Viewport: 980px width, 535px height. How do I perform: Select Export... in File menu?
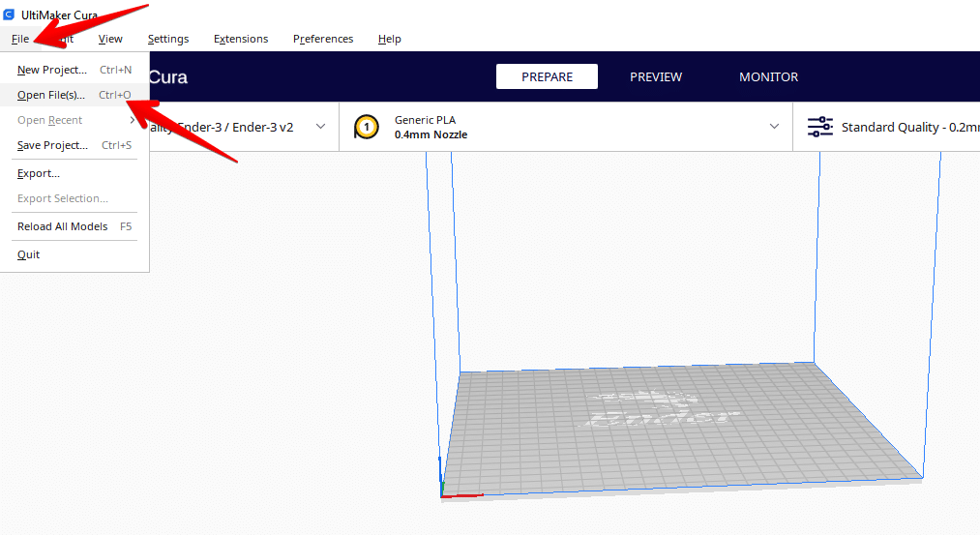click(74, 173)
